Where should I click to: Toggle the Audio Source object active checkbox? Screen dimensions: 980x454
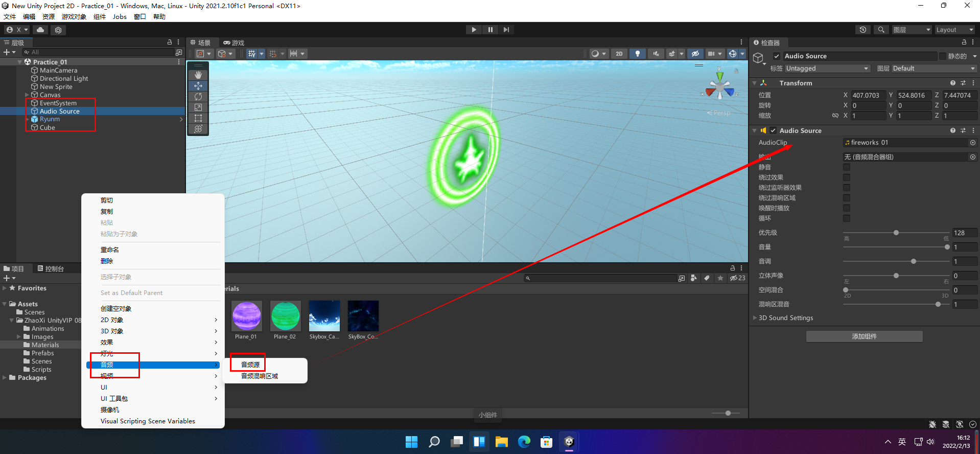coord(777,56)
